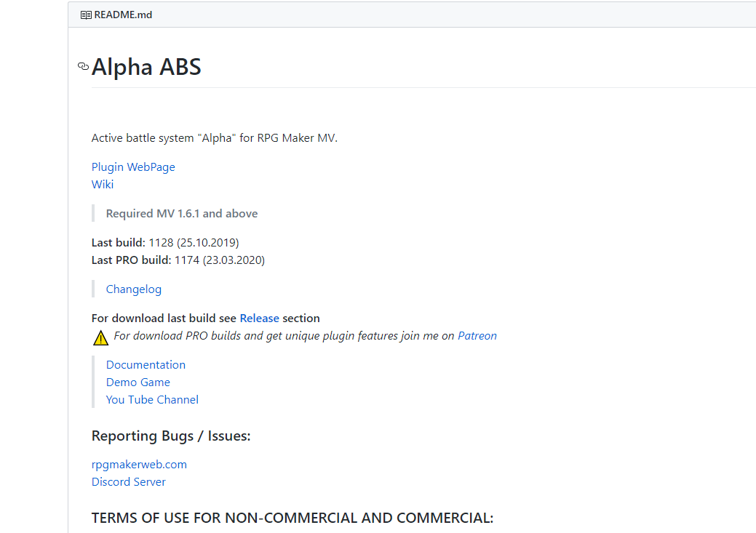Click the 'Required MV 1.6.1 and above' note
The image size is (756, 533).
[x=182, y=214]
